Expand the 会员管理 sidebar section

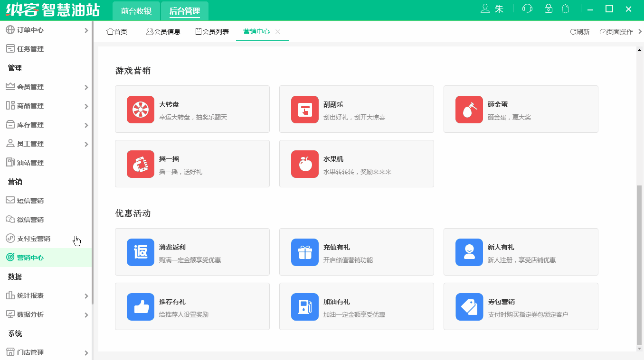46,87
